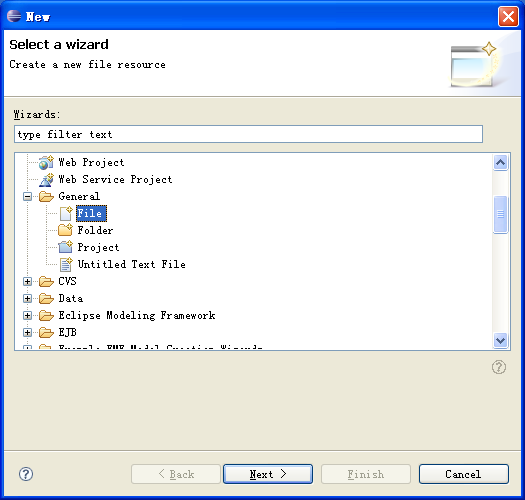Open help via bottom-left question mark icon
The width and height of the screenshot is (525, 500).
pos(26,474)
